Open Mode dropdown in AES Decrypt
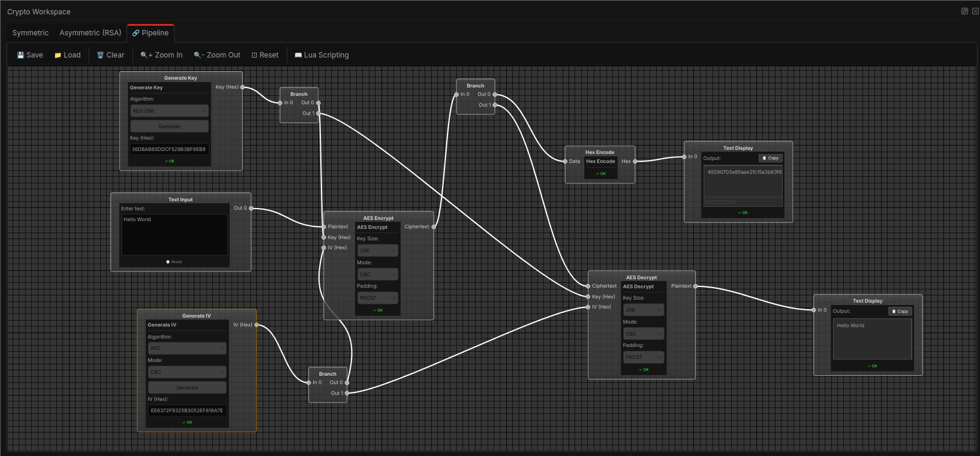 pos(644,334)
